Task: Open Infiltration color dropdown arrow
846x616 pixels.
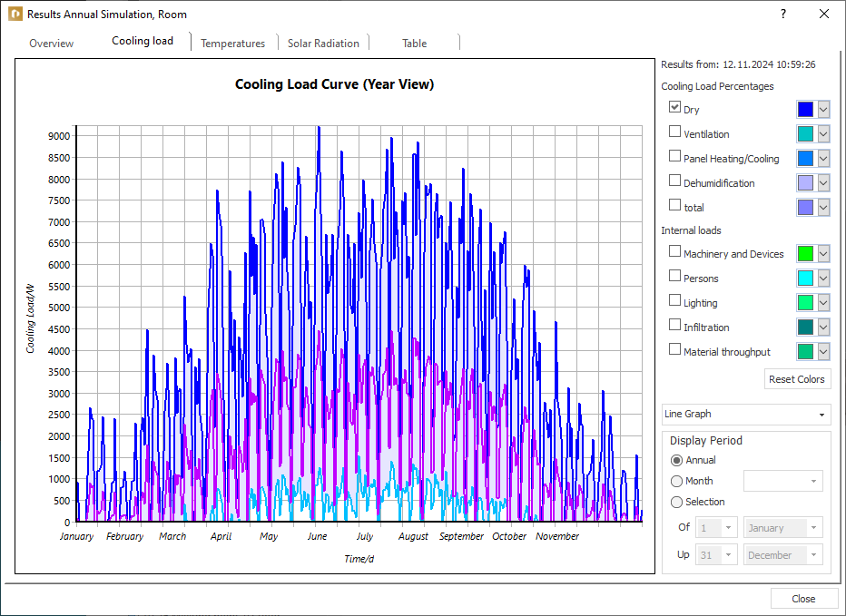Action: (823, 327)
